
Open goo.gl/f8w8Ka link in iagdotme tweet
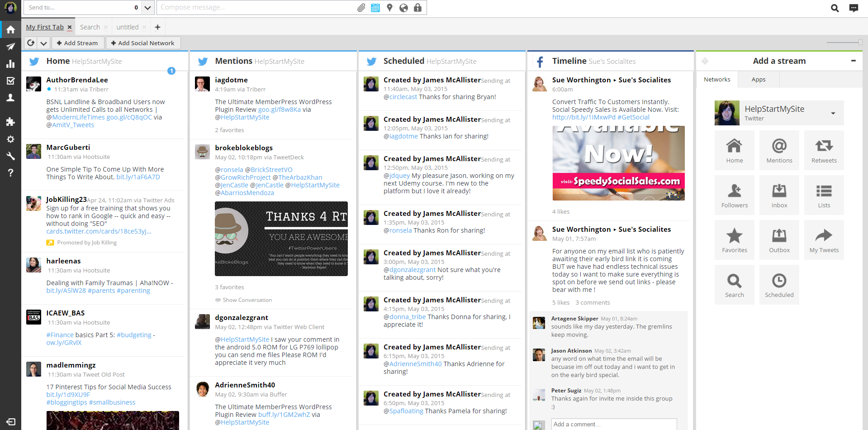pos(279,110)
